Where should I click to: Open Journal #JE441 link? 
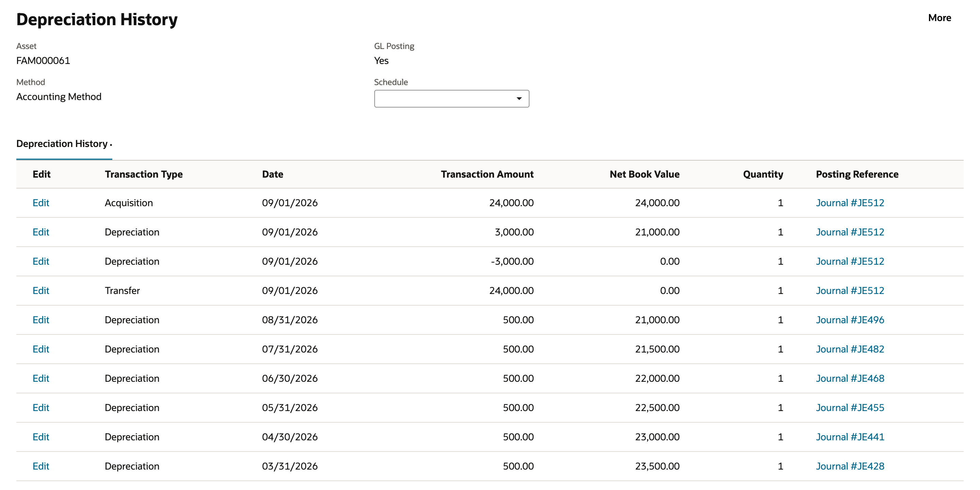850,437
